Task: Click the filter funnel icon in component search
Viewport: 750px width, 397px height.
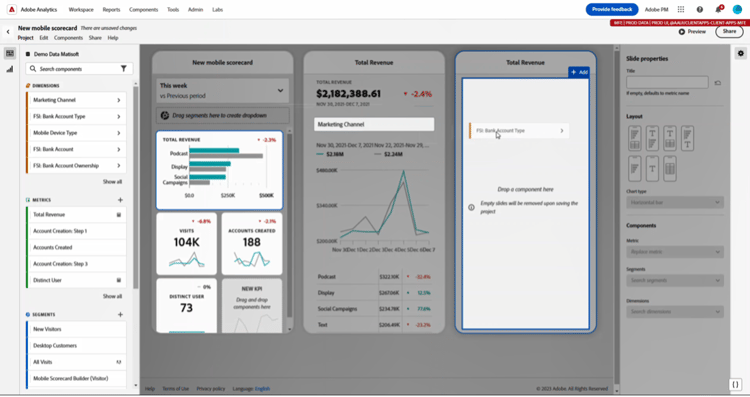Action: tap(123, 69)
